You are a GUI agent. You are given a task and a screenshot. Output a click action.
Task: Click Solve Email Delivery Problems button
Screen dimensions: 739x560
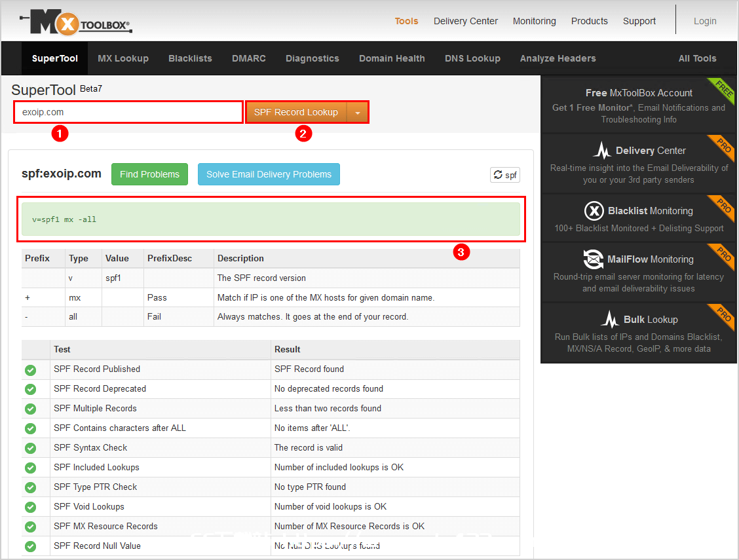(269, 174)
